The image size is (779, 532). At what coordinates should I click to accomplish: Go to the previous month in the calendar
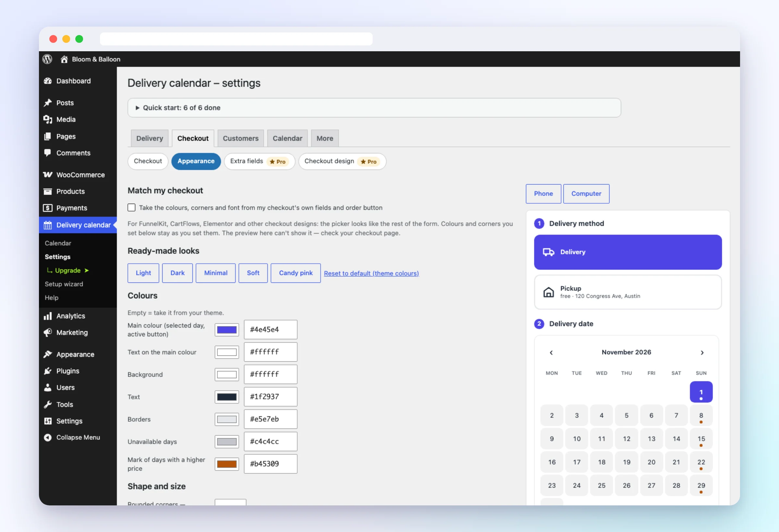click(x=551, y=352)
